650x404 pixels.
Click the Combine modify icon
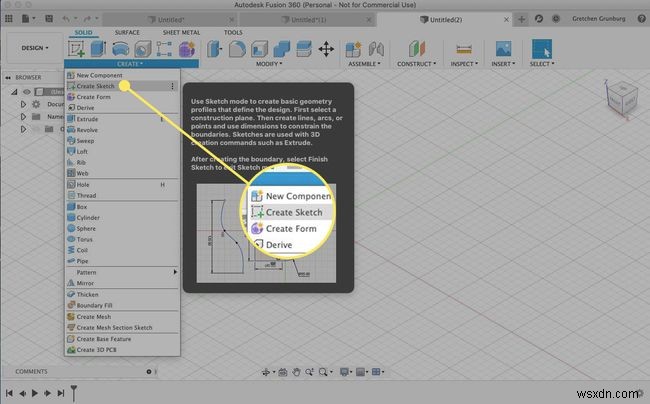pyautogui.click(x=282, y=49)
